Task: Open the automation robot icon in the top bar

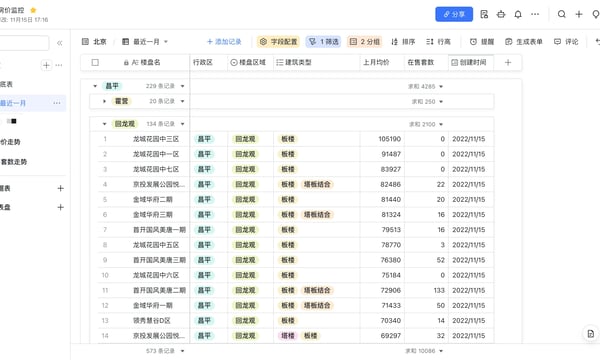Action: click(x=501, y=14)
